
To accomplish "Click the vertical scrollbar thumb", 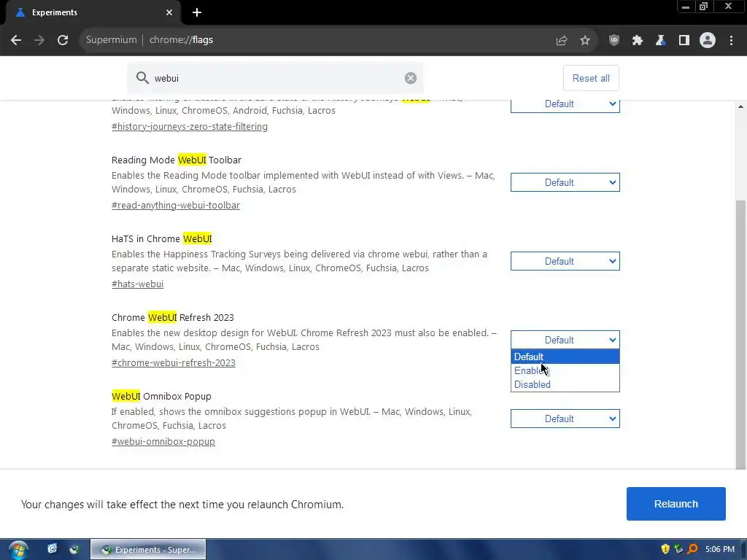I will [x=740, y=334].
